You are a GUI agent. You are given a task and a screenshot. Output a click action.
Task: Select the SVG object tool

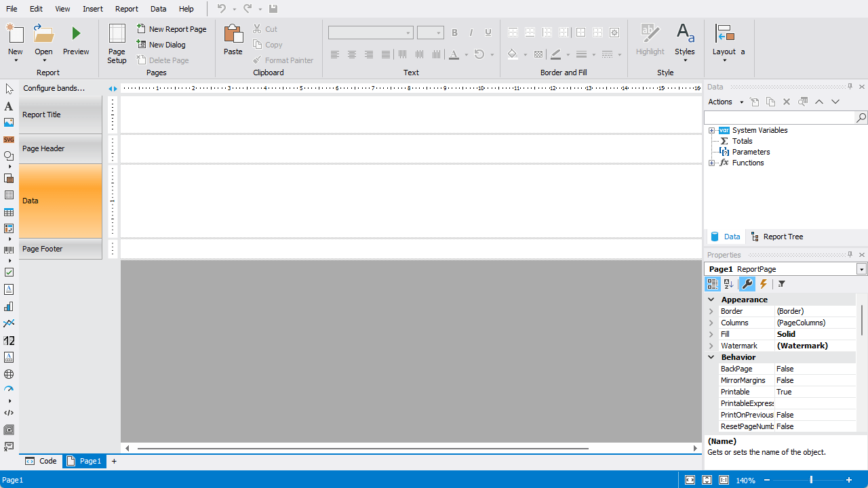[9, 140]
